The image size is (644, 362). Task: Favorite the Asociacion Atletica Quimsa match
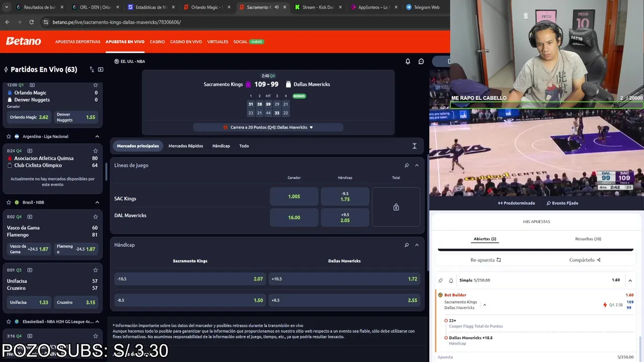coord(95,151)
